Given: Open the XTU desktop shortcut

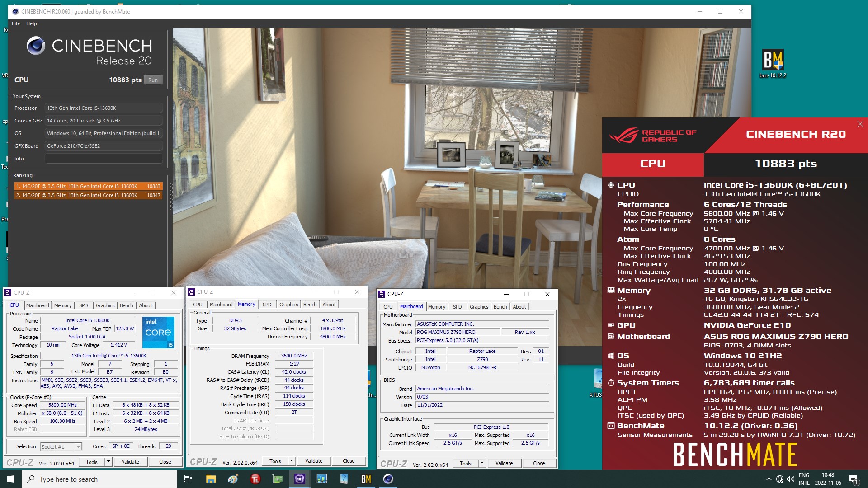Looking at the screenshot, I should 597,383.
